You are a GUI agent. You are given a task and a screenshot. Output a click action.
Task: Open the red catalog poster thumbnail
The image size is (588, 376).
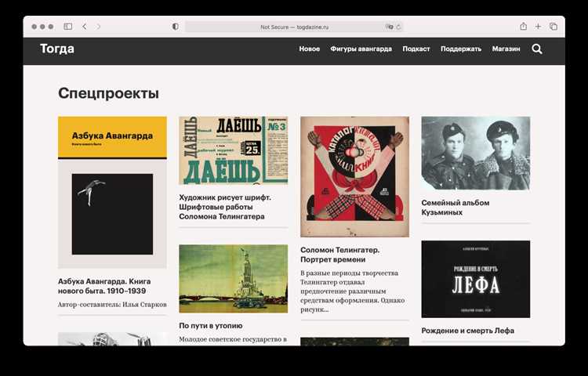354,177
